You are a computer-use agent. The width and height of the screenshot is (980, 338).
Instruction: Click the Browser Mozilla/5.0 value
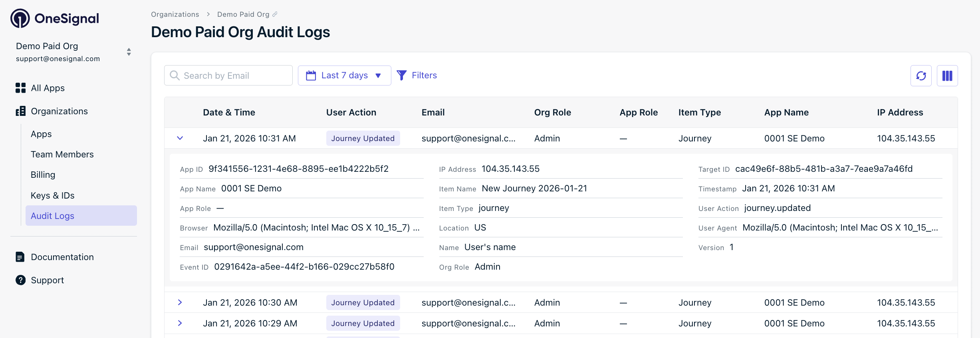click(316, 228)
